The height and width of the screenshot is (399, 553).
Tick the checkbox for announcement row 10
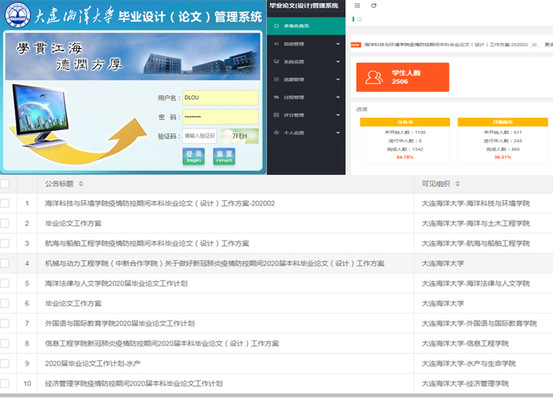pos(5,383)
